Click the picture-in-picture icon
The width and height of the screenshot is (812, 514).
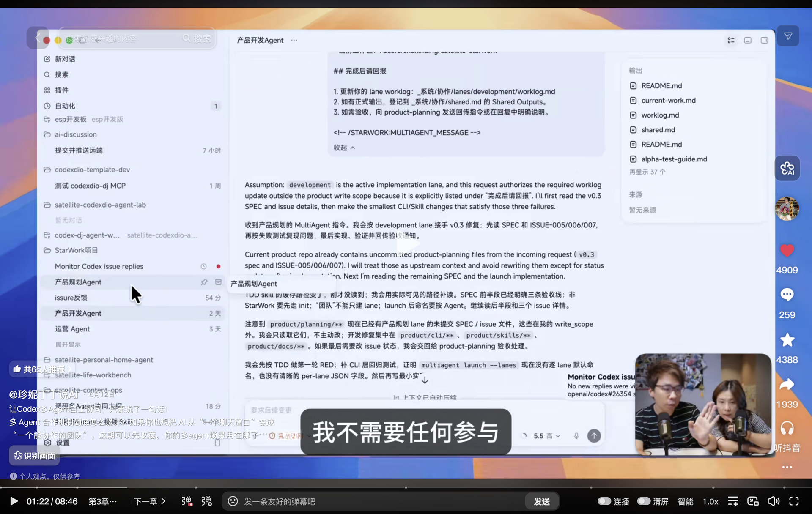(x=753, y=501)
